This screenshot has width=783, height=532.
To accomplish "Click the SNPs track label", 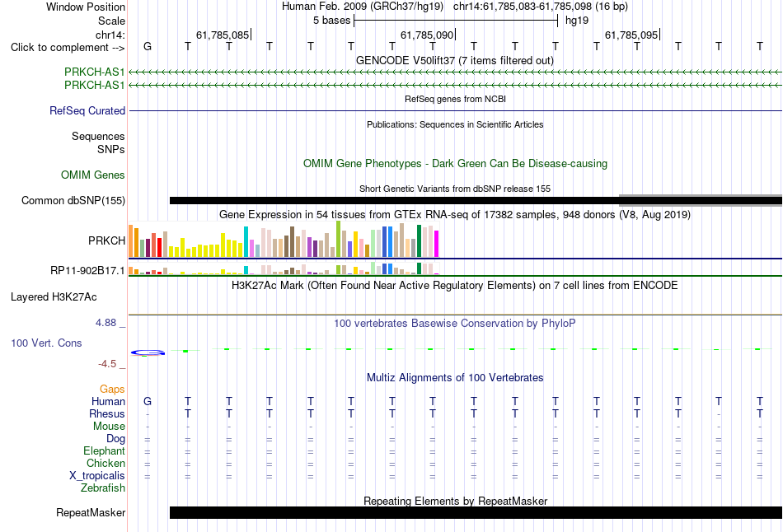I will [111, 149].
